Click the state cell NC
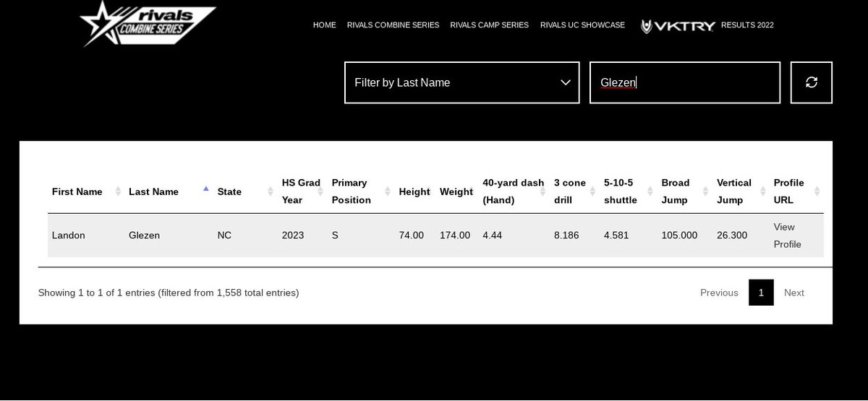 224,236
